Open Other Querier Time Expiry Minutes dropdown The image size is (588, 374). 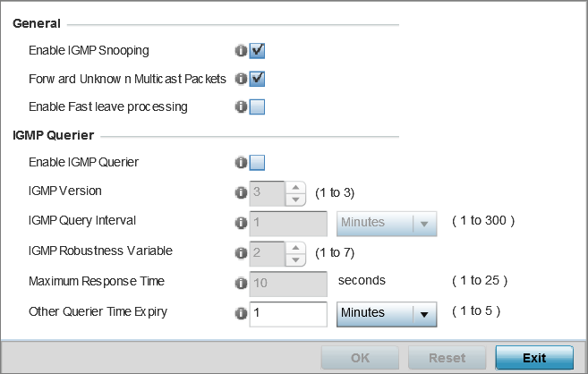(387, 314)
